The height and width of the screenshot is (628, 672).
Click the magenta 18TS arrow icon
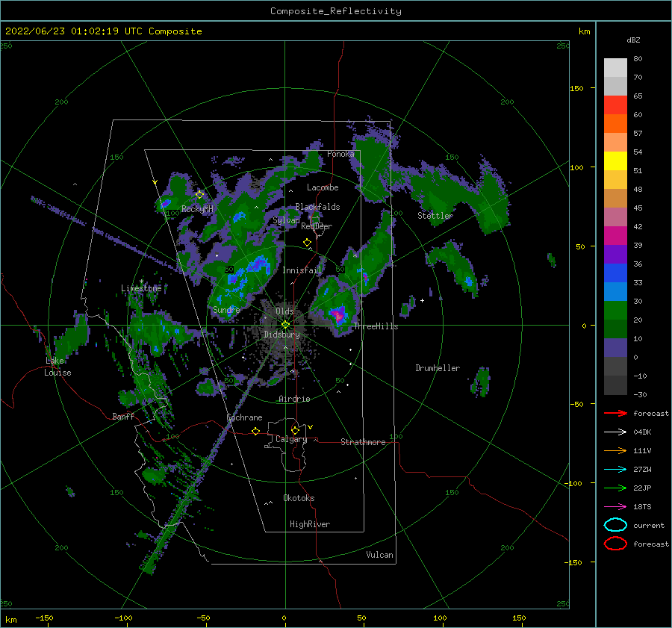coord(615,506)
